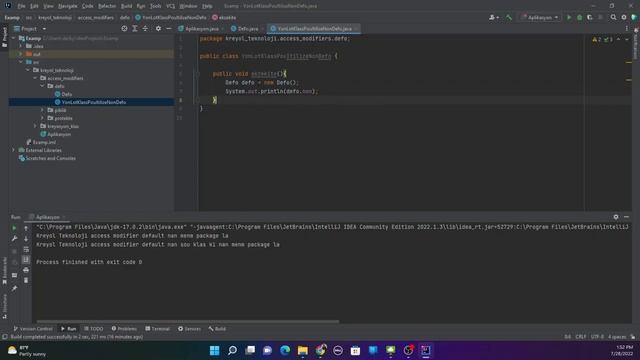Open the Project panel options gear
Viewport: 640px width, 360px height.
point(158,29)
